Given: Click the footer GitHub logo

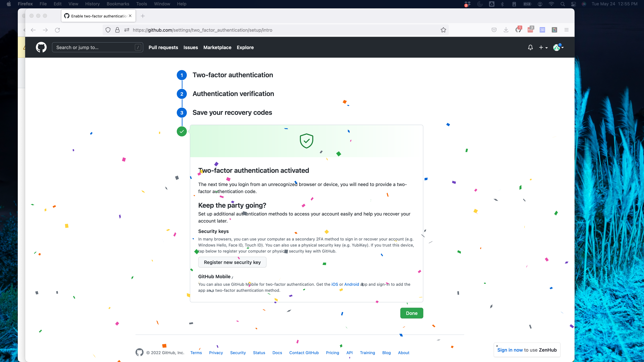Looking at the screenshot, I should 140,352.
